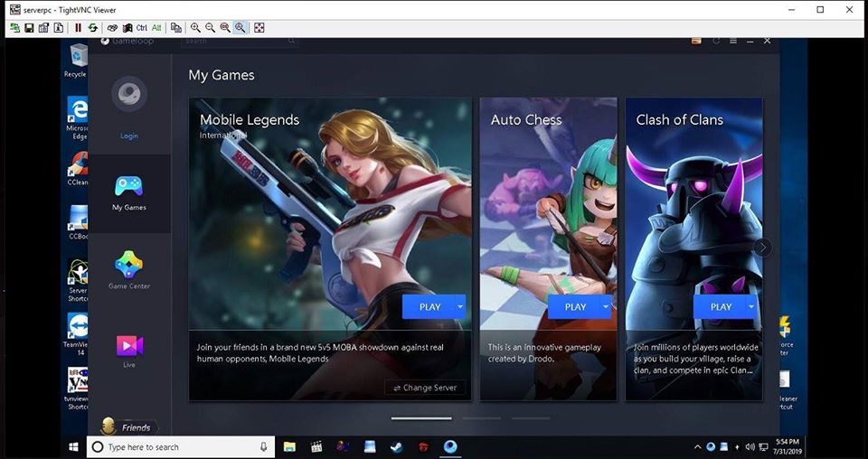Open volume control in system tray

(x=750, y=447)
